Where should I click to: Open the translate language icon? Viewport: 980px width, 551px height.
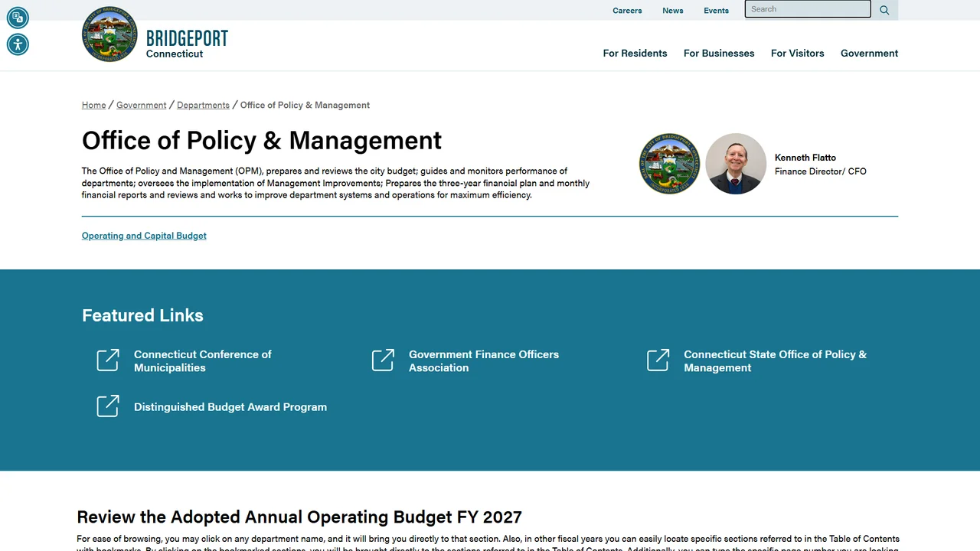click(18, 18)
